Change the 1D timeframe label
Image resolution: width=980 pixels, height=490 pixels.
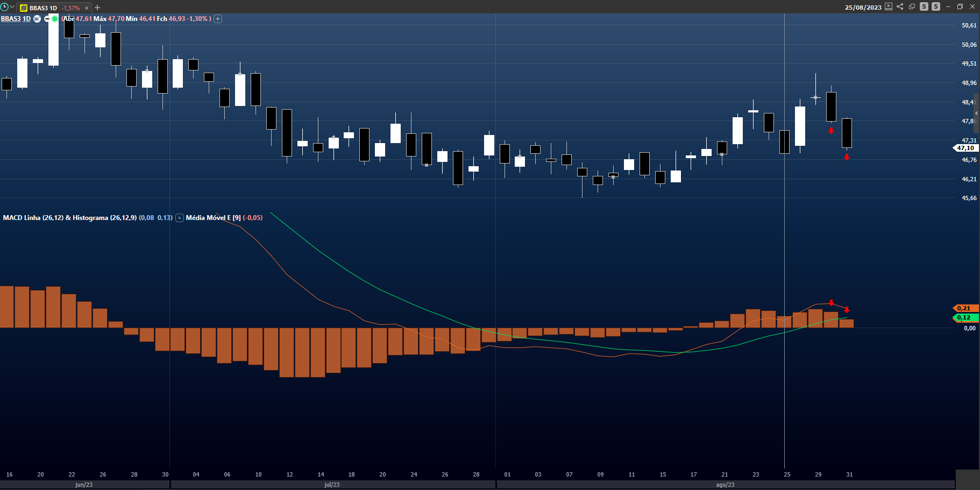coord(26,19)
